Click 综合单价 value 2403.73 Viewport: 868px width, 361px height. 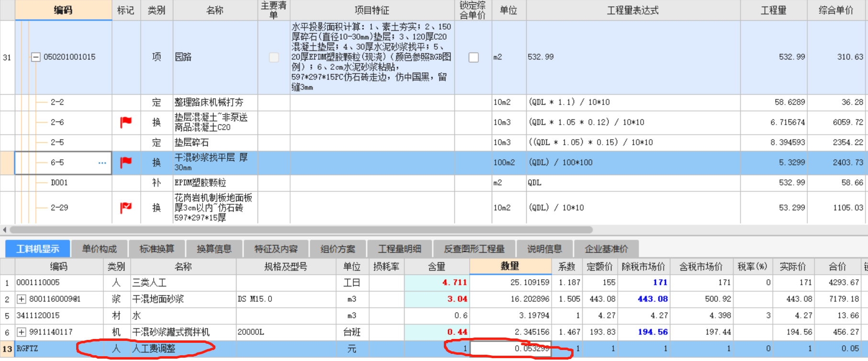click(x=848, y=163)
